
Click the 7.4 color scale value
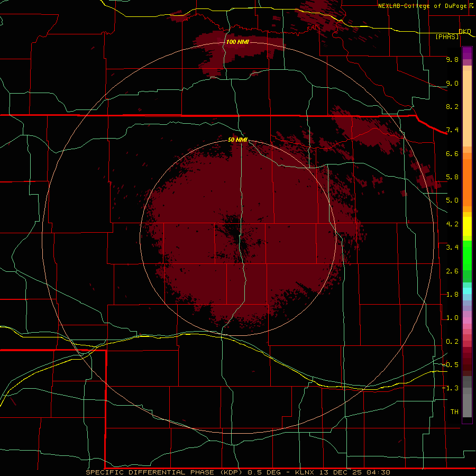(x=452, y=130)
